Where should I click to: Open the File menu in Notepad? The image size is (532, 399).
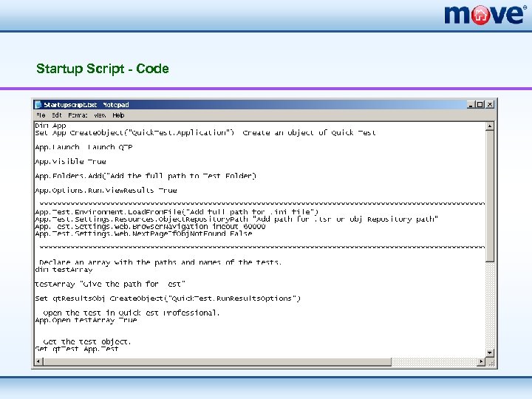tap(41, 115)
